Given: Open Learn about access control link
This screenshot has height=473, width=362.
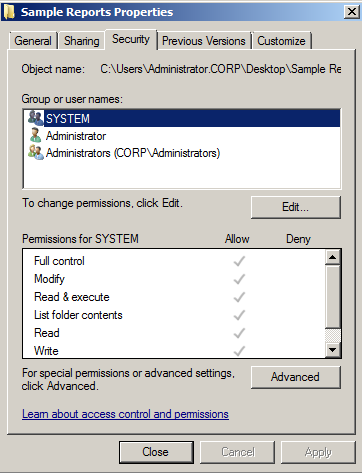Looking at the screenshot, I should (x=125, y=414).
